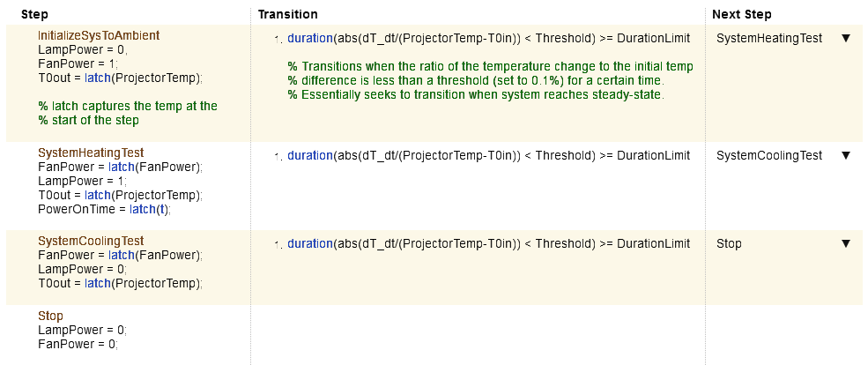This screenshot has width=868, height=365.
Task: Click the PowerOnTime = latch(t) action line
Action: click(104, 209)
